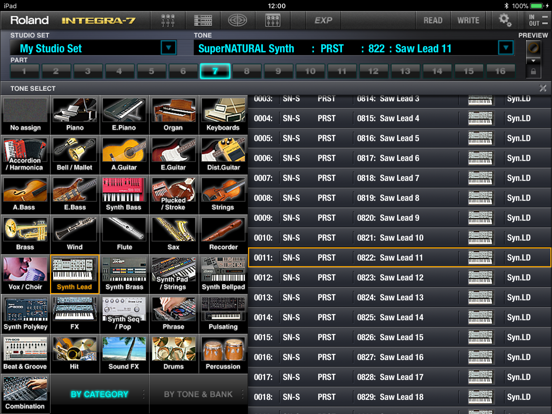Select the A.Bass category

[x=25, y=194]
